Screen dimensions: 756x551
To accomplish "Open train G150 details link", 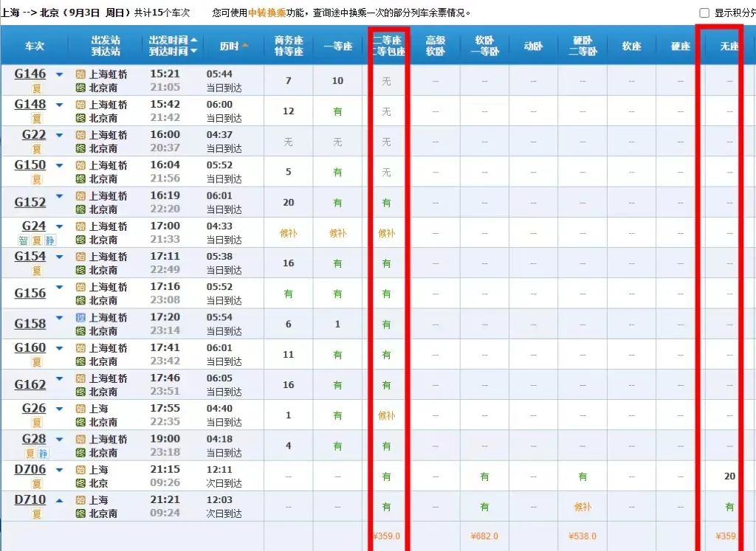I will click(30, 165).
